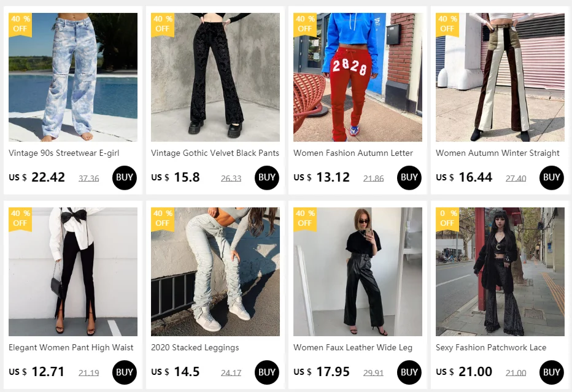Open the black velvet flare pants photo
This screenshot has width=572, height=392.
(x=215, y=77)
